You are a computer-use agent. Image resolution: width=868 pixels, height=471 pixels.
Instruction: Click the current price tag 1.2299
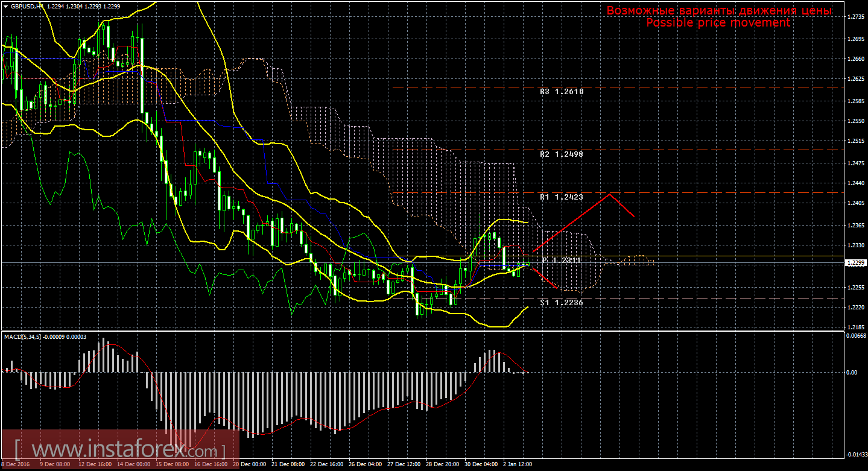pos(854,263)
